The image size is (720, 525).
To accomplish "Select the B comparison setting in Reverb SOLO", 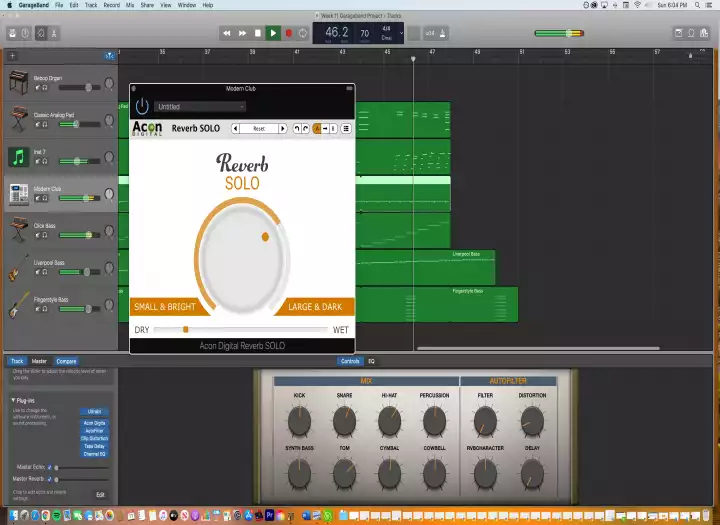I will [x=334, y=129].
